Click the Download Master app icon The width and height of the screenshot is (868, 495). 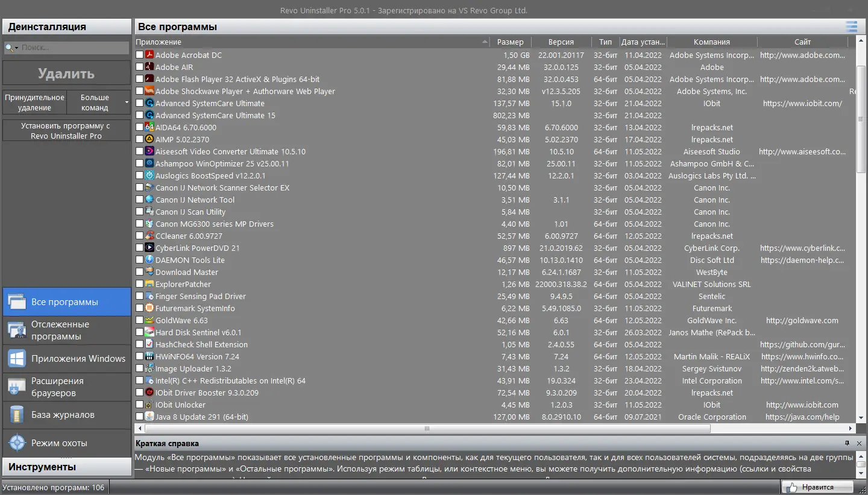point(149,272)
